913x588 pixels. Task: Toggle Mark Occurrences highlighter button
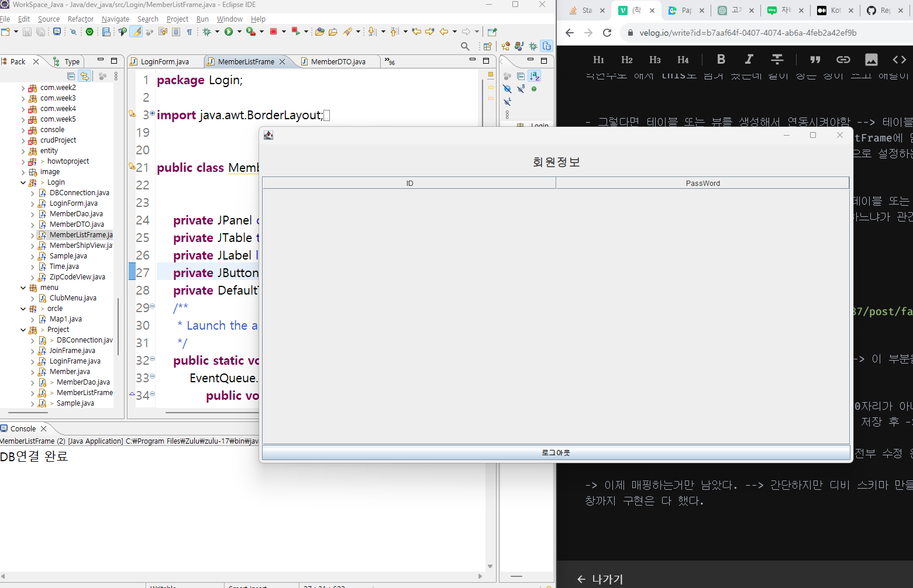pyautogui.click(x=136, y=32)
